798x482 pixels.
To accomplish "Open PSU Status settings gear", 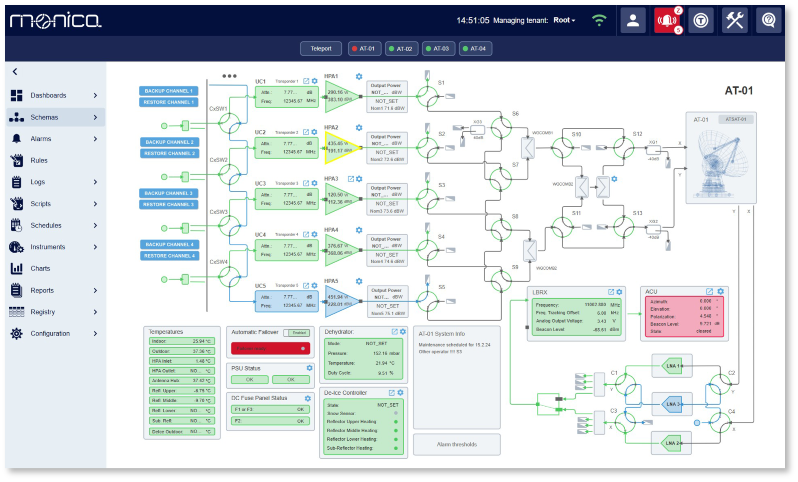I will click(x=309, y=367).
